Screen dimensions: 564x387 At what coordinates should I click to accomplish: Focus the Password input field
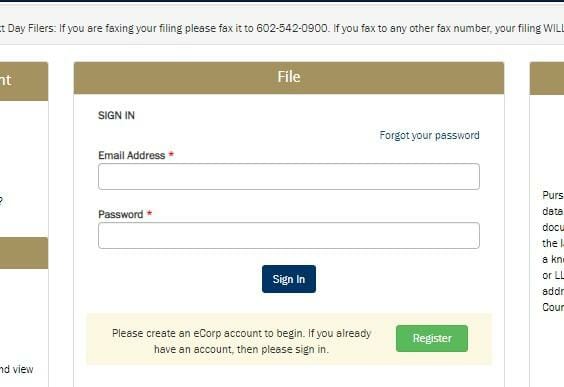[x=288, y=236]
